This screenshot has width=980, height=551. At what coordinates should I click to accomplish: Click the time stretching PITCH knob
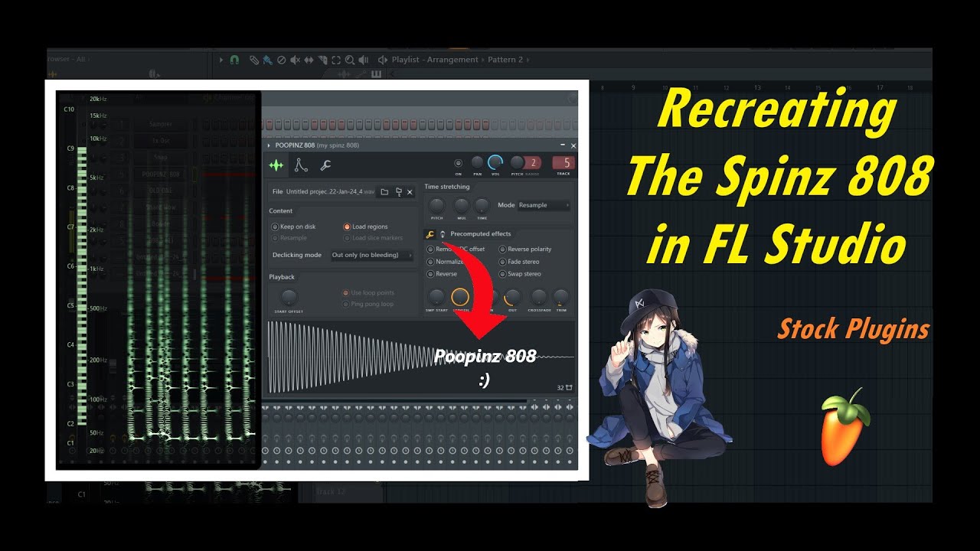pyautogui.click(x=436, y=205)
